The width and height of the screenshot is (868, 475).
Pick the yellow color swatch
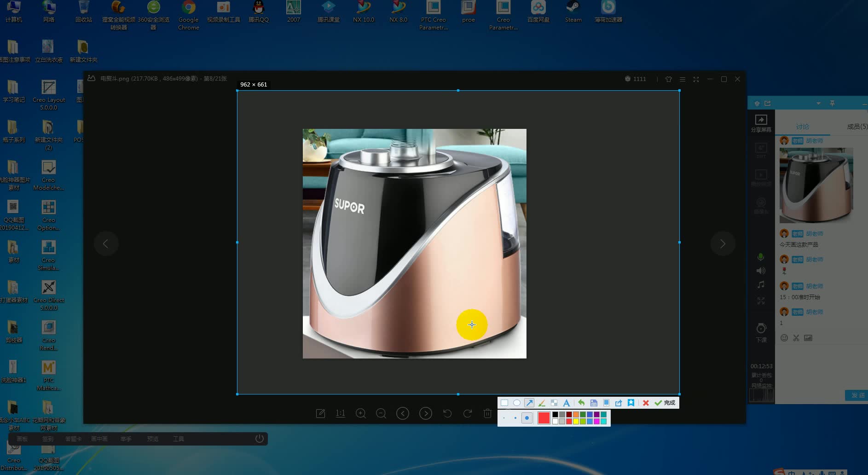point(576,421)
